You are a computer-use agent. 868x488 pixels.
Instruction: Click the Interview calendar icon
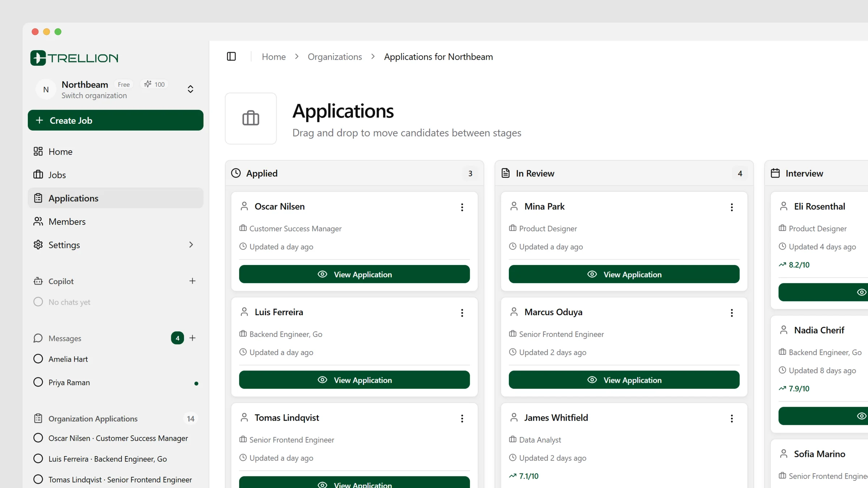(775, 173)
